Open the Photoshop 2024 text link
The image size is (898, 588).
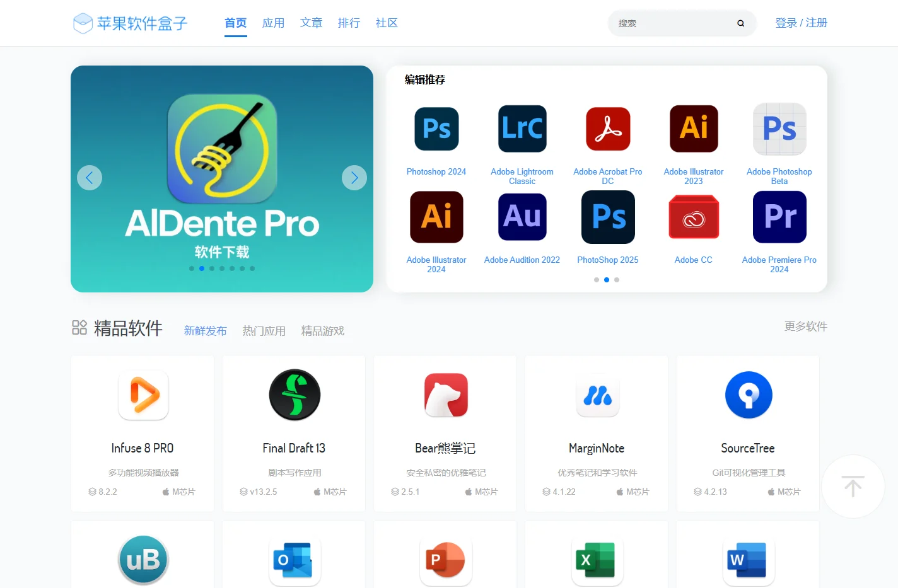pos(436,171)
